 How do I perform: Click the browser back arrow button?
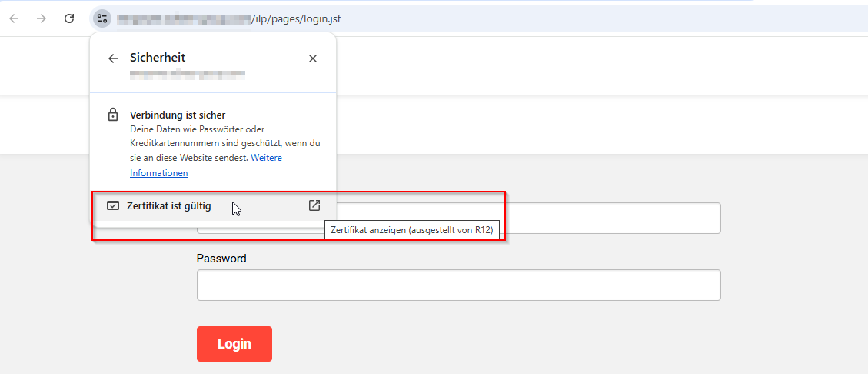[x=14, y=18]
